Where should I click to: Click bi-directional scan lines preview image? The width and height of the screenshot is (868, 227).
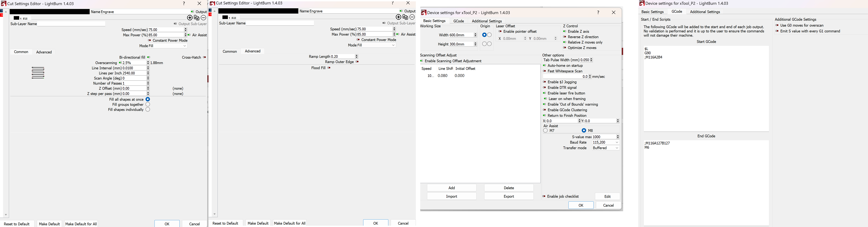[x=38, y=73]
